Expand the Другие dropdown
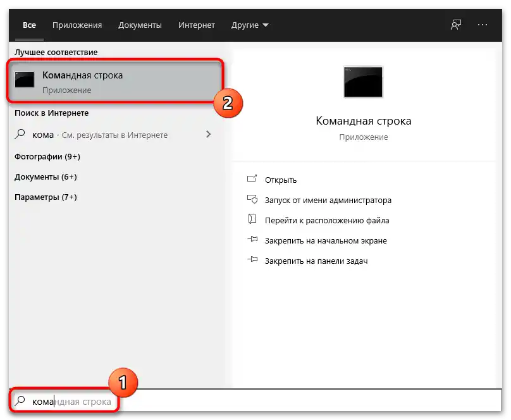The width and height of the screenshot is (511, 420). (250, 25)
